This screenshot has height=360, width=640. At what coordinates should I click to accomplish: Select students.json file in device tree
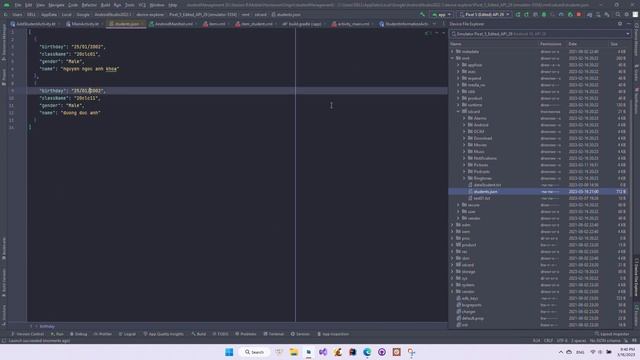[x=485, y=191]
